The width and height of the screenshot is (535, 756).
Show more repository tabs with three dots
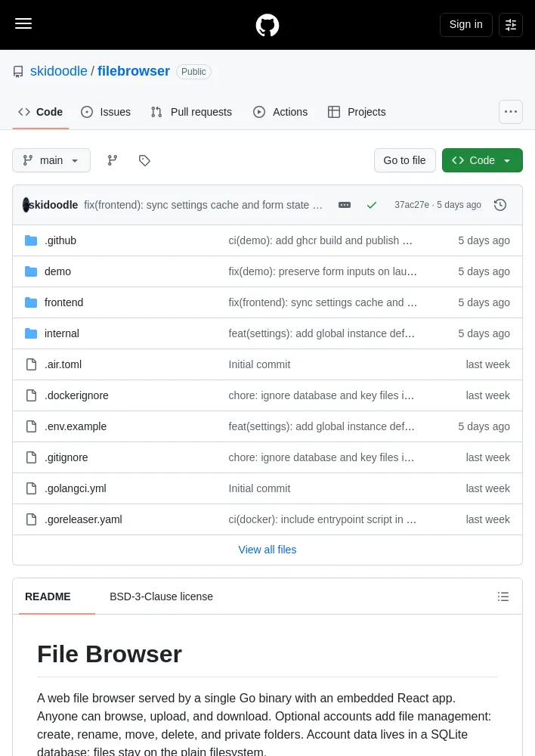point(510,112)
